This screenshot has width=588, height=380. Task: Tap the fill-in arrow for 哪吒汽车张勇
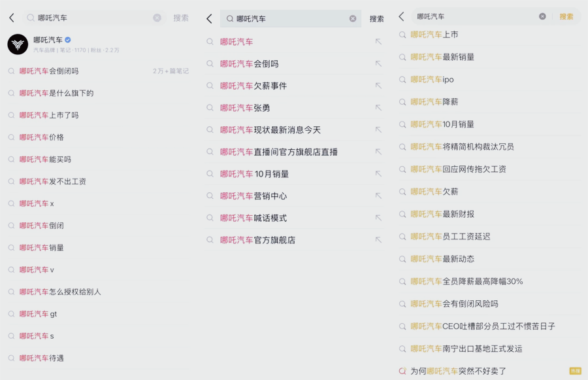pos(378,108)
